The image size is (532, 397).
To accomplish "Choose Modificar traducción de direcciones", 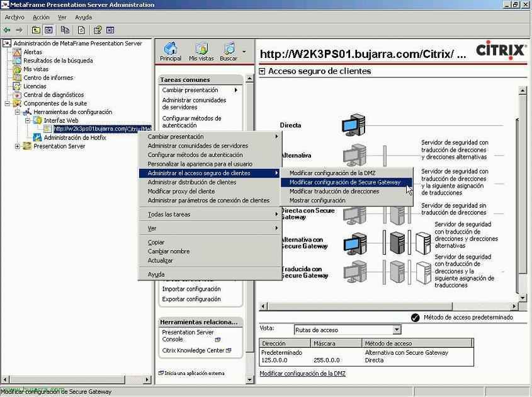I will [x=346, y=192].
